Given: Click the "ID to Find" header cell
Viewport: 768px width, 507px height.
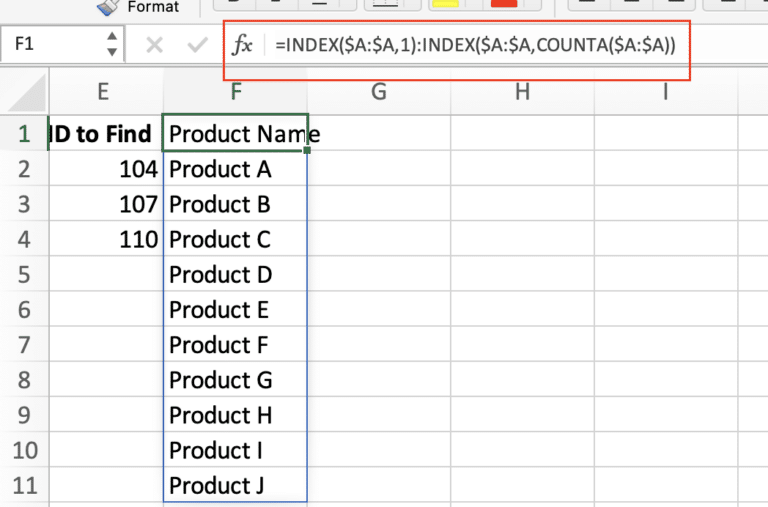Looking at the screenshot, I should coord(103,134).
